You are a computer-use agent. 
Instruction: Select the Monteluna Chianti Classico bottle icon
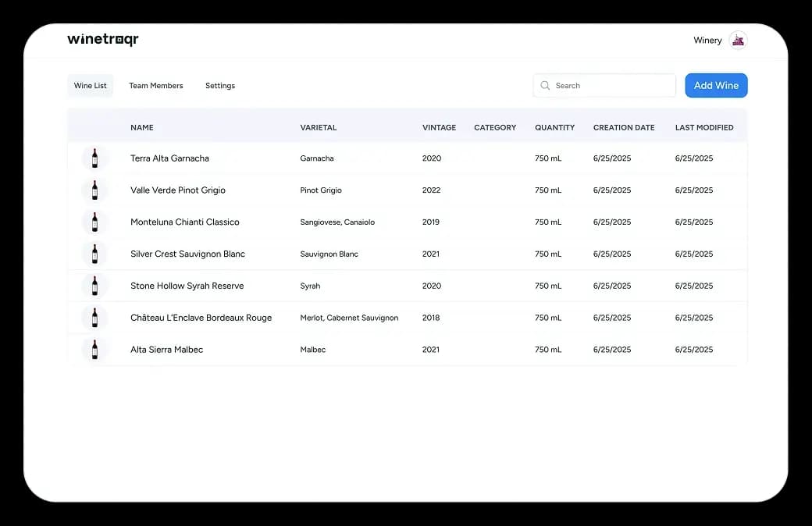point(94,222)
